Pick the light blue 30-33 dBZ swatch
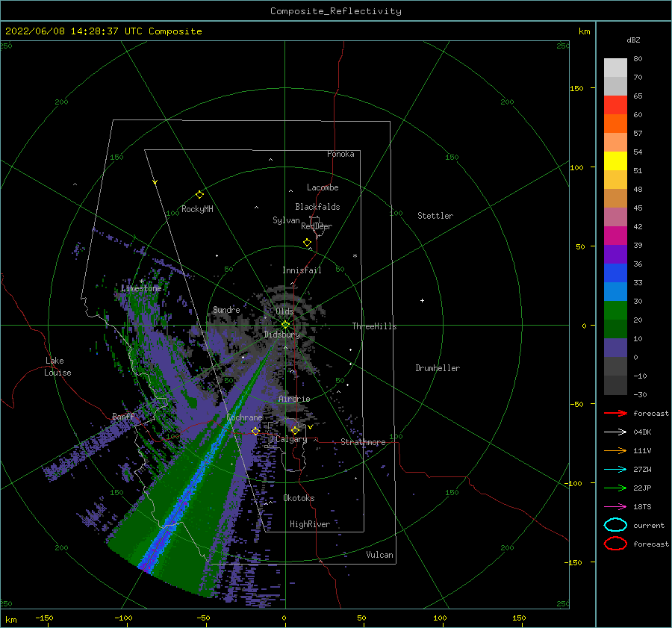Screen dimensions: 672x628 615,292
